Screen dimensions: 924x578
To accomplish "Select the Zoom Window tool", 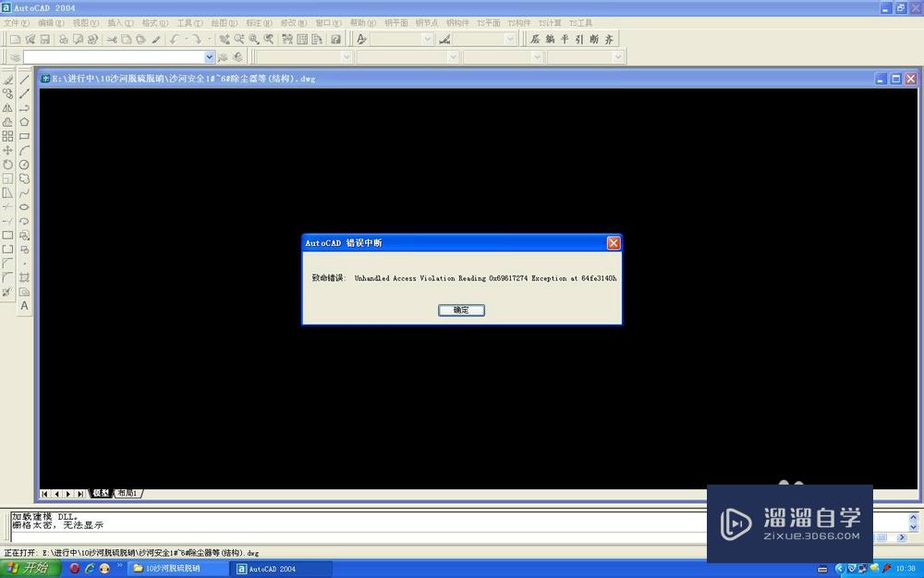I will click(253, 39).
